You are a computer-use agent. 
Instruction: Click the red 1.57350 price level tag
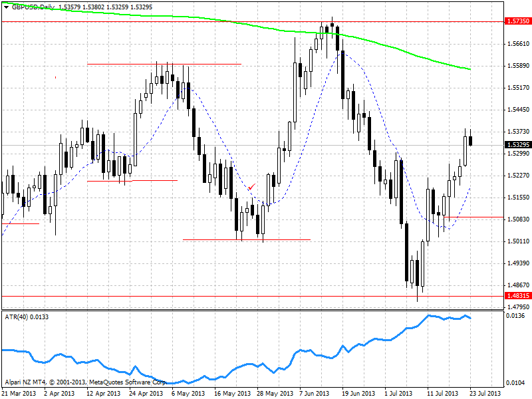point(518,21)
